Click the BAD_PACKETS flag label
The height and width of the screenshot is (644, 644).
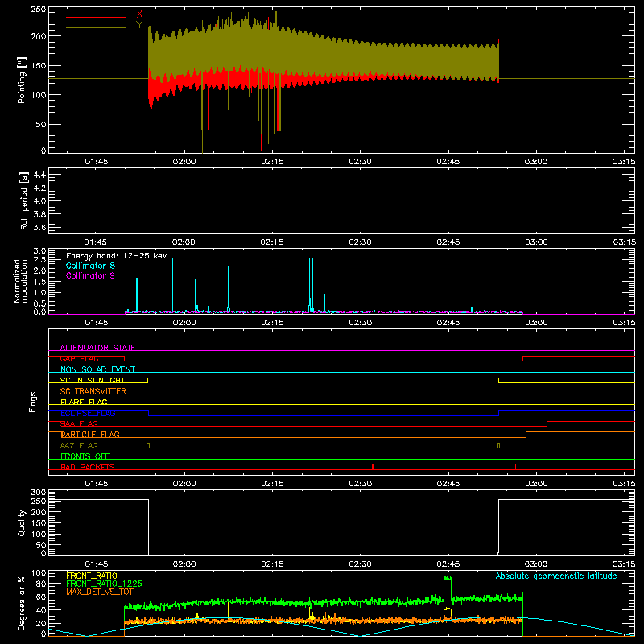click(x=88, y=467)
